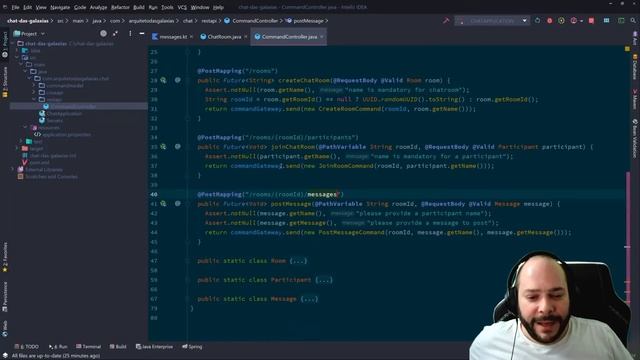Open Project panel options menu
This screenshot has height=360, width=640.
coord(130,33)
